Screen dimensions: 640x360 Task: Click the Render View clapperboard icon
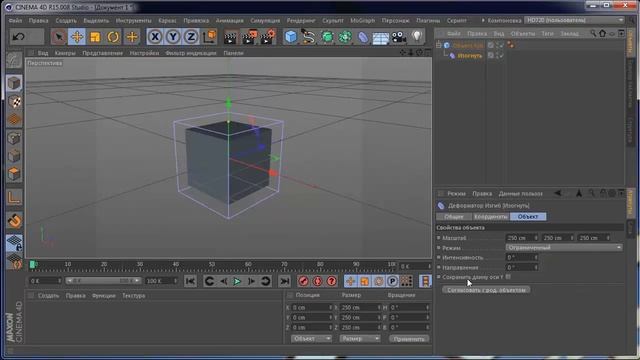pyautogui.click(x=231, y=37)
